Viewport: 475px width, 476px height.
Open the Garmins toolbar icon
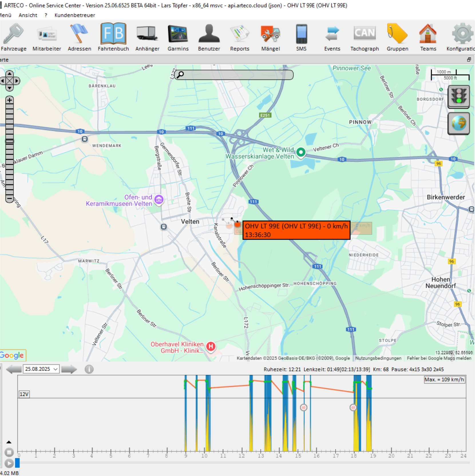[x=178, y=36]
